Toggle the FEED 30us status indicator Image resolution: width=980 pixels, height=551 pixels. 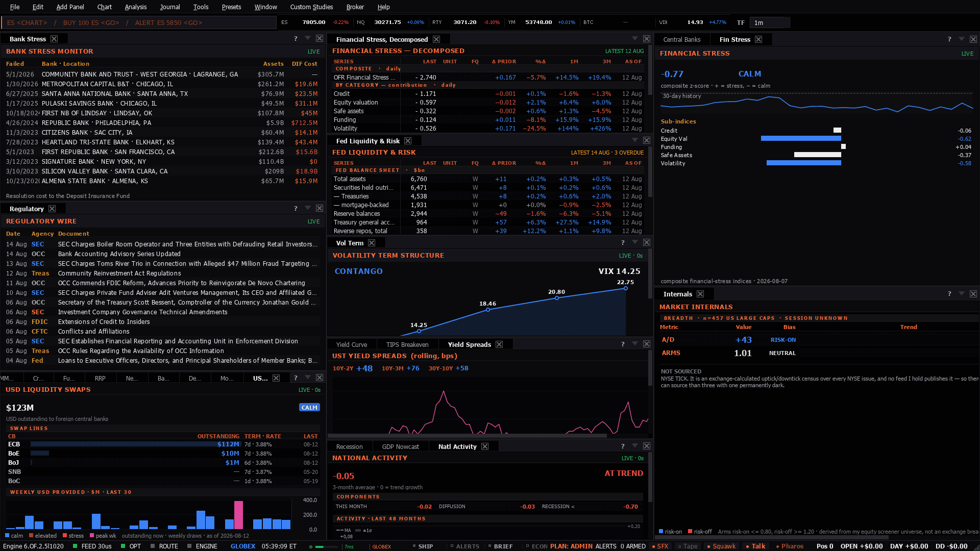pyautogui.click(x=92, y=546)
